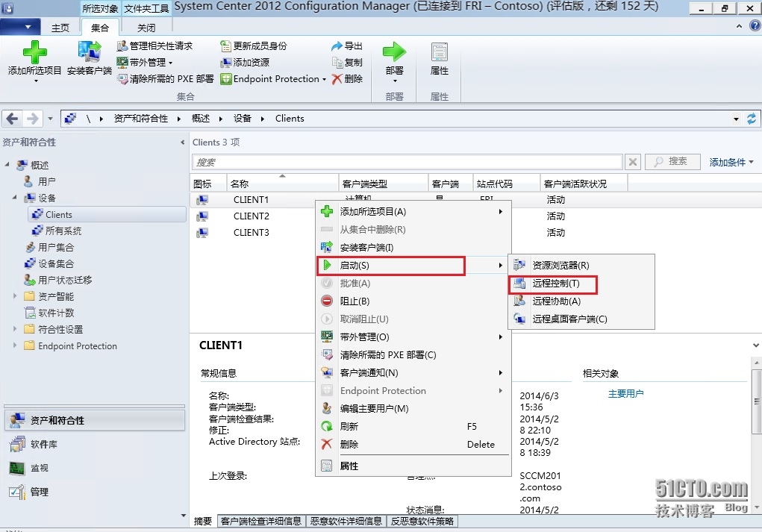Open the 软件库 workspace
Image resolution: width=762 pixels, height=532 pixels.
coord(95,444)
